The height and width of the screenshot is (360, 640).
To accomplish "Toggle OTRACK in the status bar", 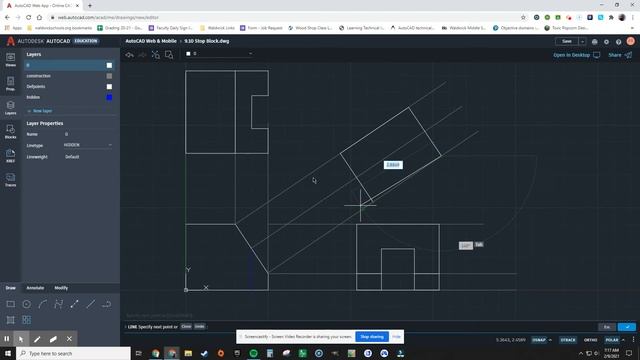I will [568, 340].
